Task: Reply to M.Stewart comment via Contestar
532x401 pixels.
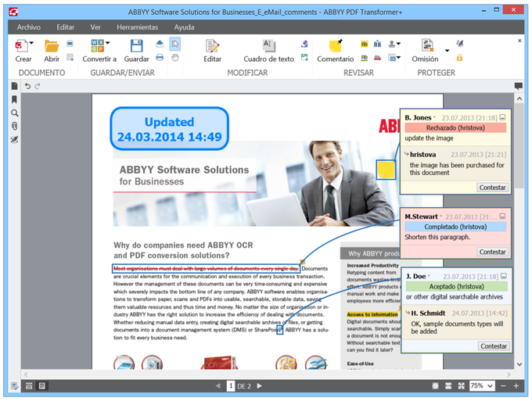Action: point(493,252)
